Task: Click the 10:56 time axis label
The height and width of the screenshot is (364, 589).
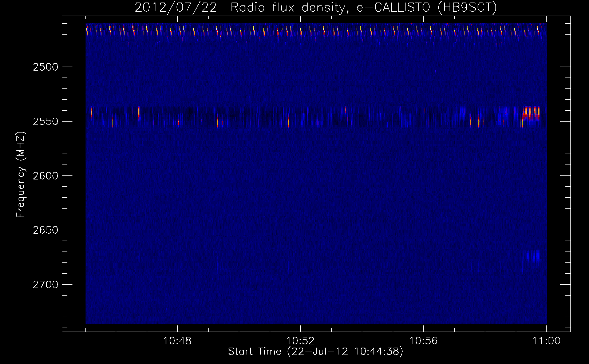Action: (423, 341)
